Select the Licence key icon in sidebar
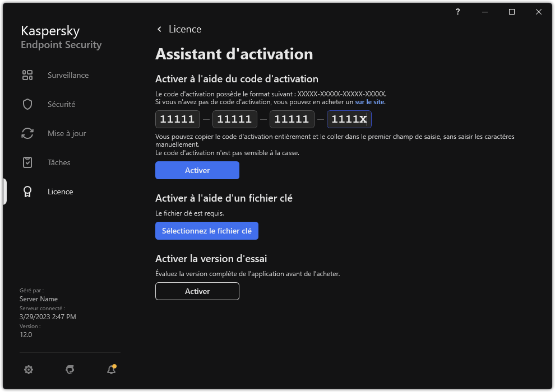This screenshot has width=555, height=392. coord(27,191)
